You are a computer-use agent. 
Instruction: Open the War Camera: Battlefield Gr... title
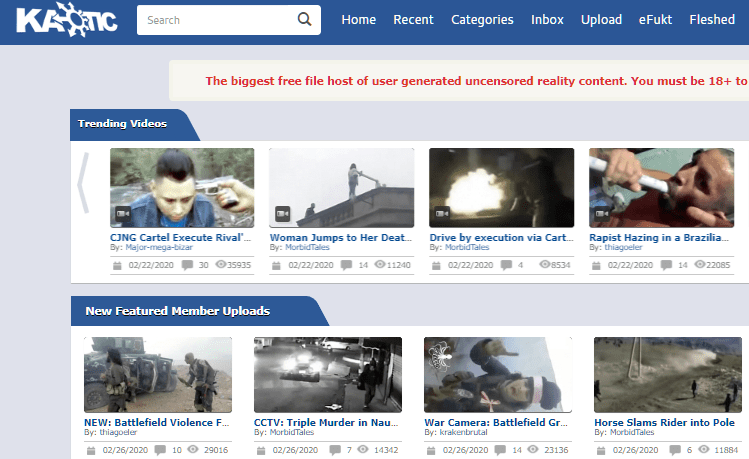(x=496, y=422)
